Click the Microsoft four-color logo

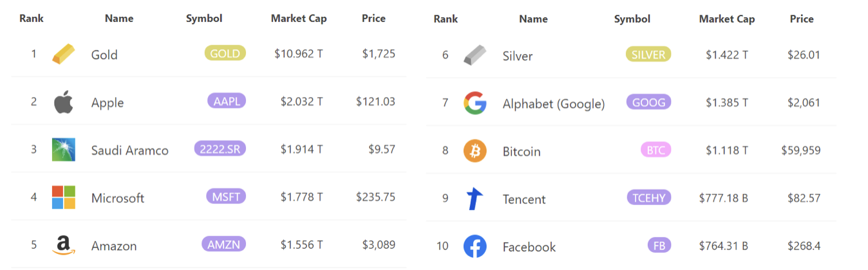64,197
